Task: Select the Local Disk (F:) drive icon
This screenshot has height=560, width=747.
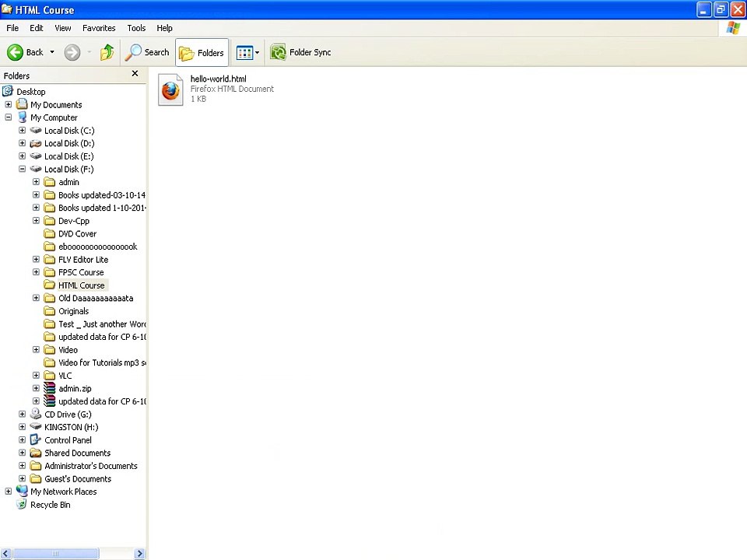Action: click(36, 169)
